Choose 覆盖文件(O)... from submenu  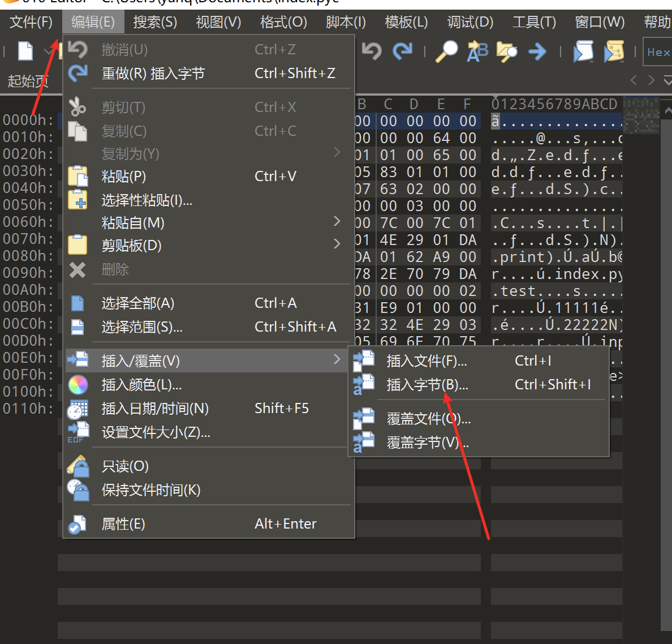click(x=479, y=418)
